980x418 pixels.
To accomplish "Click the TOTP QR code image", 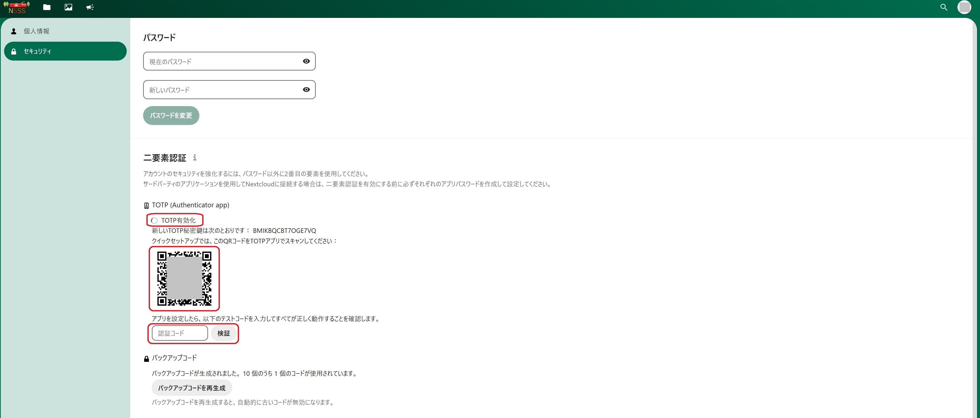I will (x=184, y=279).
